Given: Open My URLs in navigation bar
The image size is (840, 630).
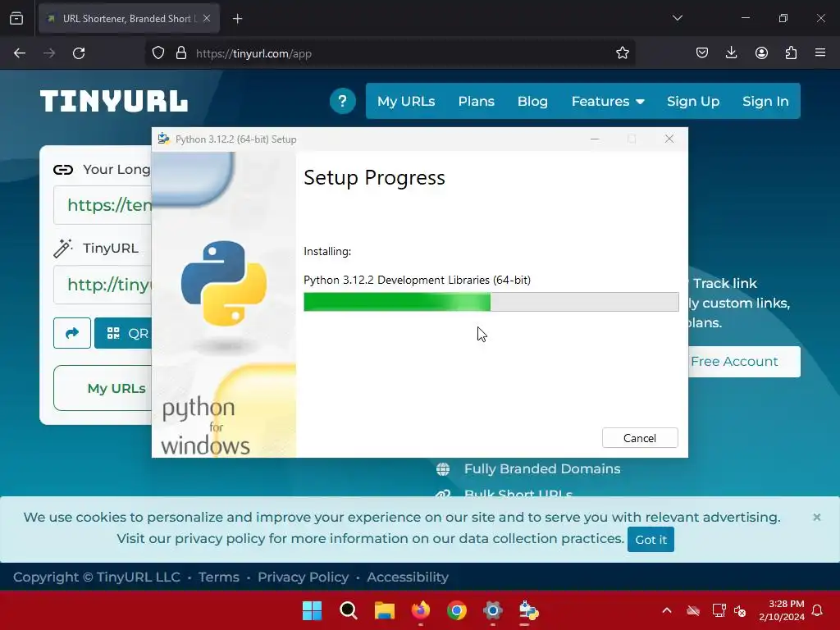Looking at the screenshot, I should [405, 101].
